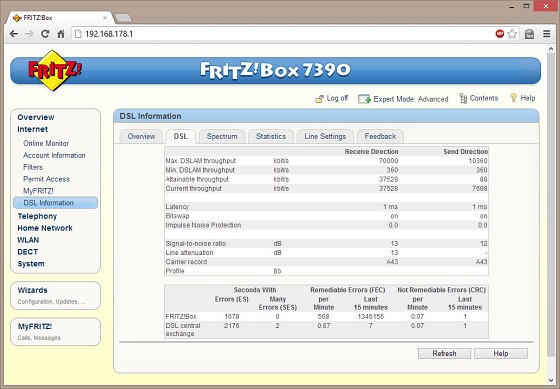
Task: Click the address bar showing 192.168.178.1
Action: (x=282, y=34)
